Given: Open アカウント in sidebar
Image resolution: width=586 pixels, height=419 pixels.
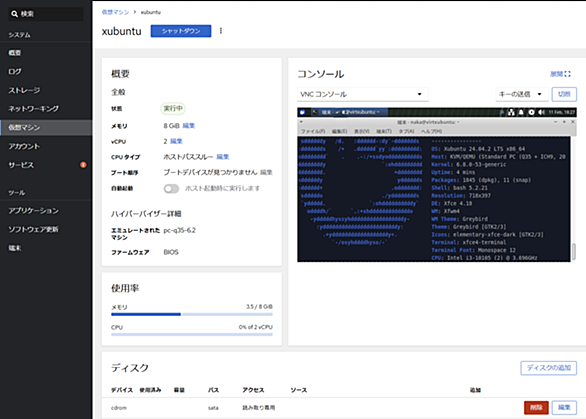Looking at the screenshot, I should 46,146.
